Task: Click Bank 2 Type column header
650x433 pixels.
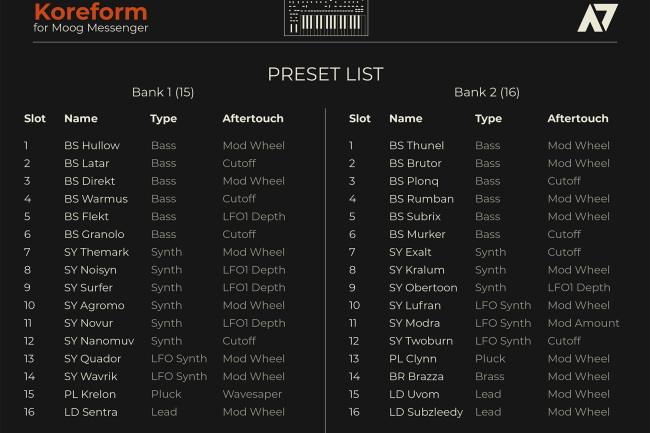Action: coord(488,119)
